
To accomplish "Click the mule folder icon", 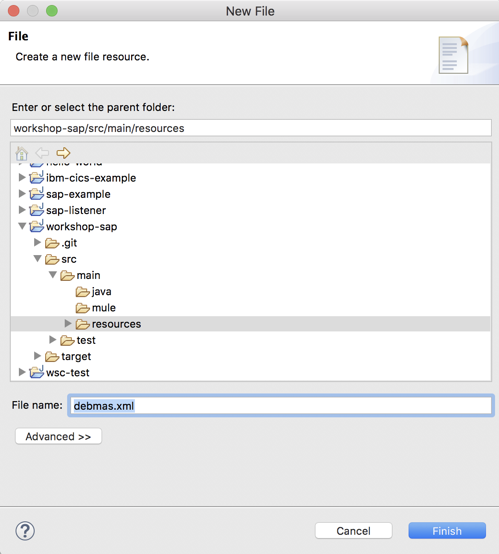I will [83, 308].
